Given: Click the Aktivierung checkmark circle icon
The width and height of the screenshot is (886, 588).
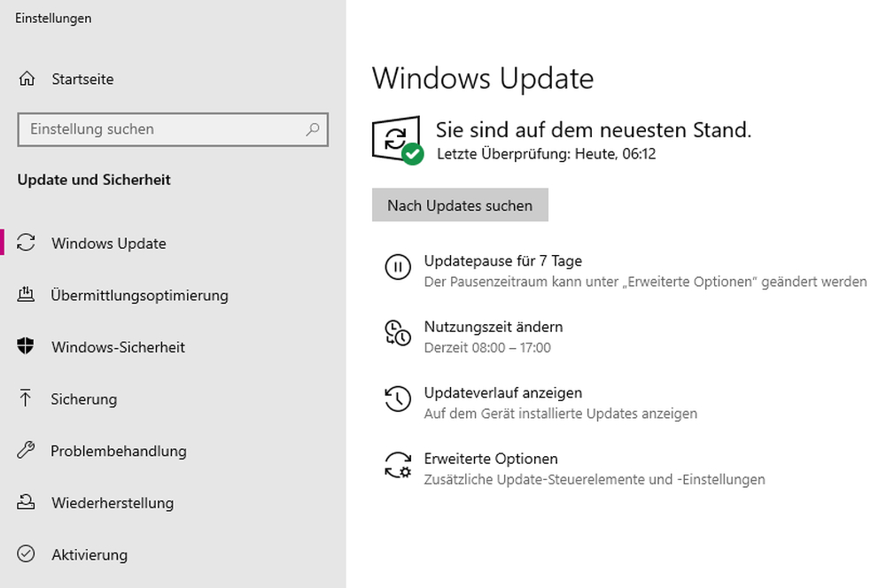Looking at the screenshot, I should [26, 554].
